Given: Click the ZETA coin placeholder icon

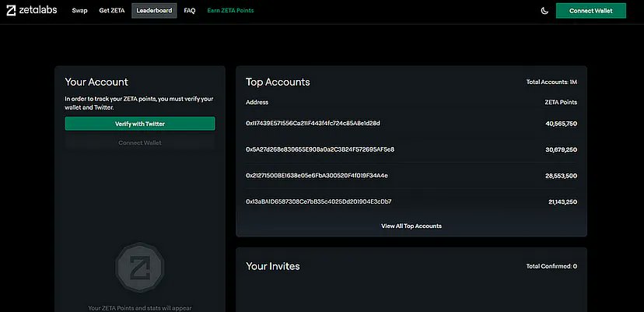Looking at the screenshot, I should [x=140, y=268].
